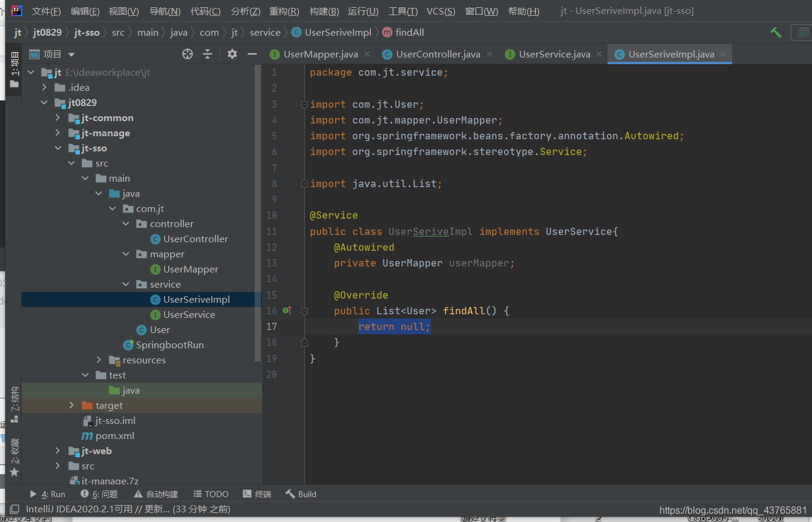
Task: Select UserSeriveImpl class in project tree
Action: (197, 300)
